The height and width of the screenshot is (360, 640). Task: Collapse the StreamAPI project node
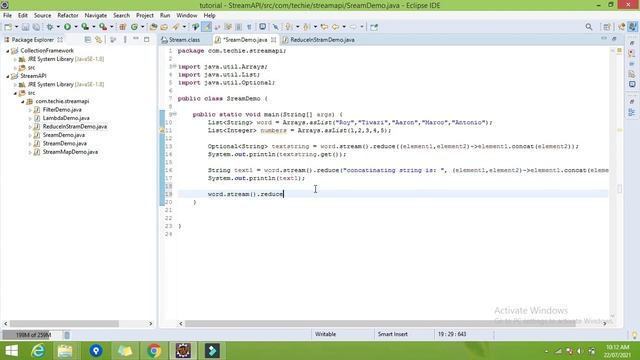click(7, 76)
